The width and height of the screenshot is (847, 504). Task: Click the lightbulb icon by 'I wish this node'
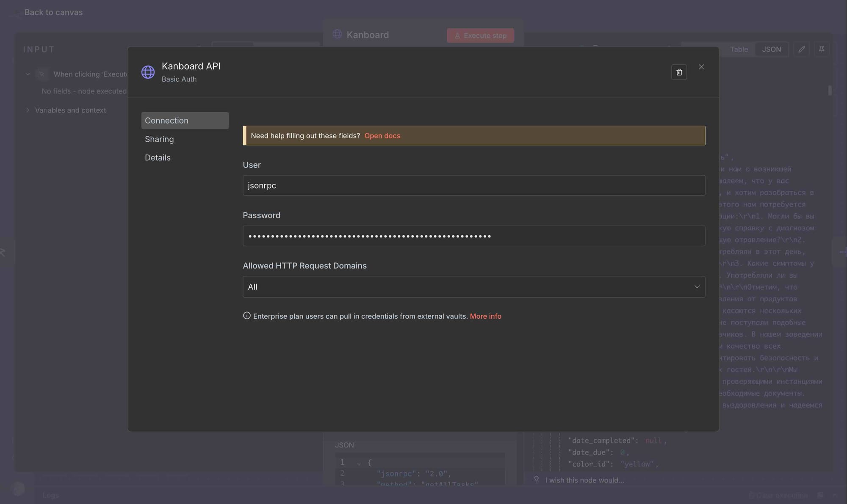point(536,479)
